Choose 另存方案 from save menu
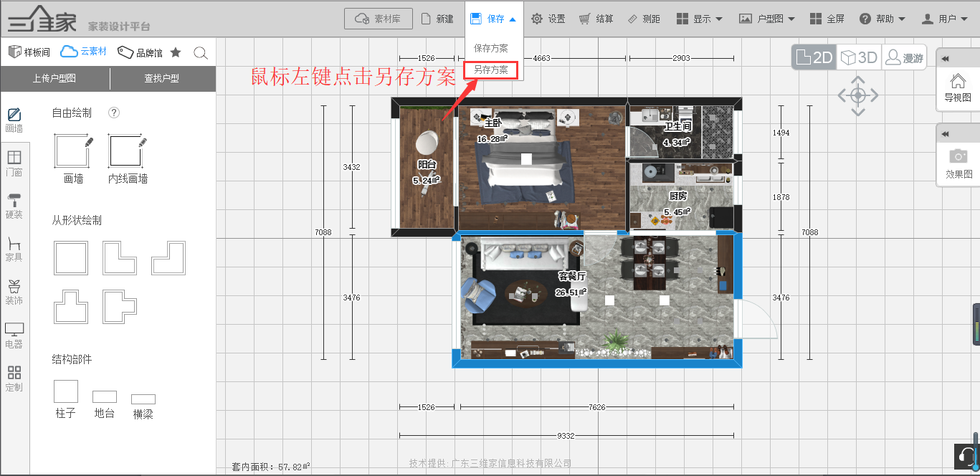The image size is (980, 476). [491, 70]
